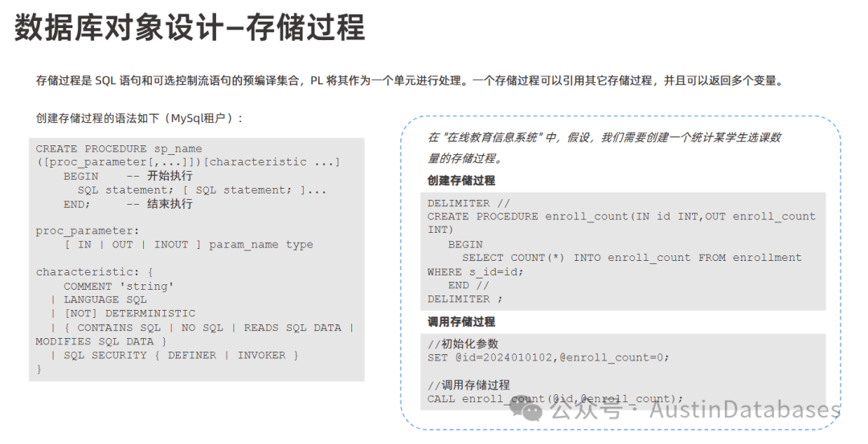Click the comment -- 结束执行
Image resolution: width=868 pixels, height=444 pixels.
[159, 203]
